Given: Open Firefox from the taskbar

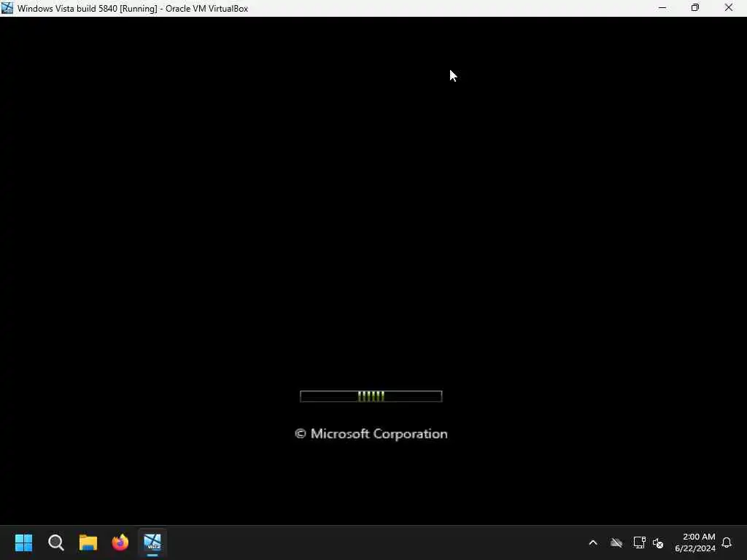Looking at the screenshot, I should [120, 542].
